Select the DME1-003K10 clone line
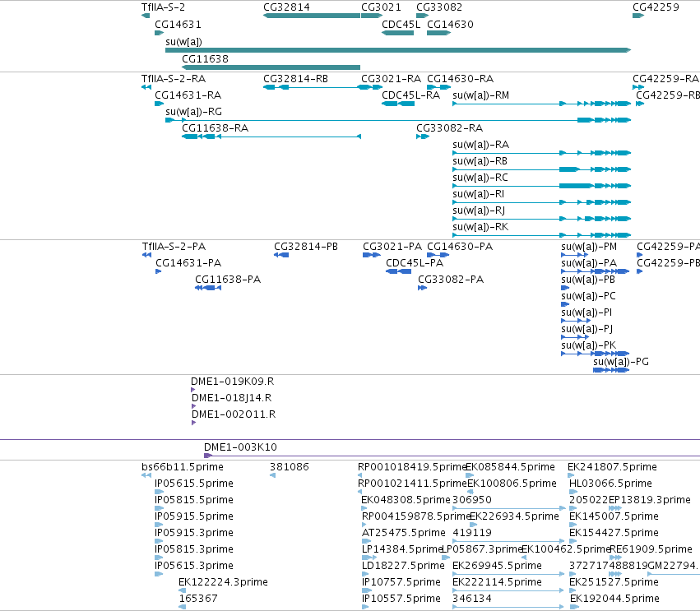700x611 pixels. pyautogui.click(x=452, y=456)
